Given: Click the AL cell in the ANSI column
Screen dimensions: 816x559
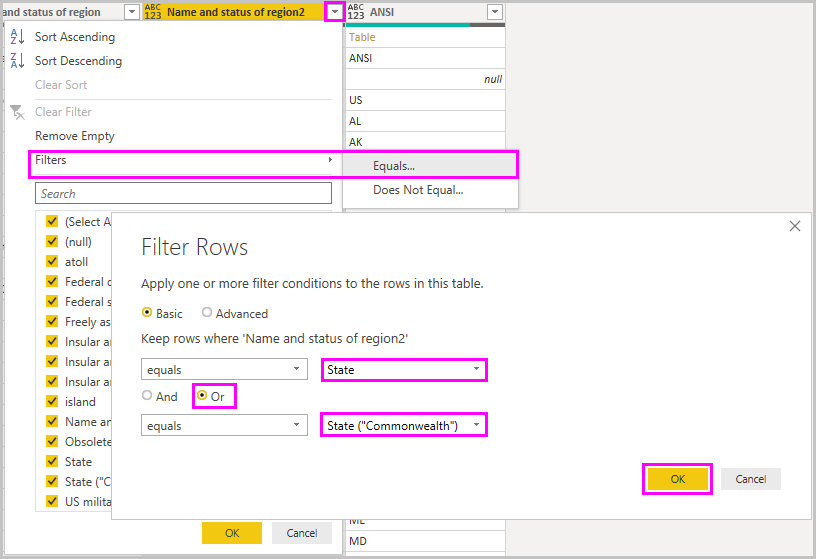Looking at the screenshot, I should click(x=425, y=121).
